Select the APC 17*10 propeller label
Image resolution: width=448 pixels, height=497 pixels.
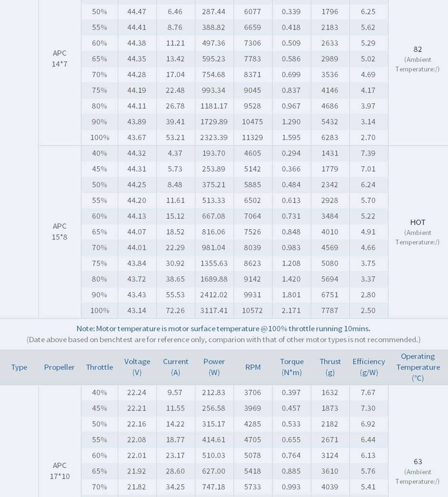point(59,471)
